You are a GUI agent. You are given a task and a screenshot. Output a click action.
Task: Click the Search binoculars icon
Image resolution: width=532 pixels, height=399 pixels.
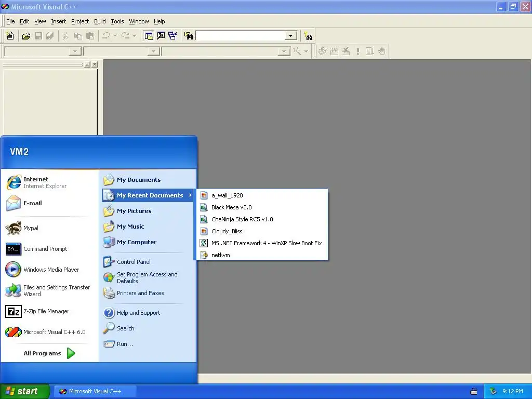[308, 36]
